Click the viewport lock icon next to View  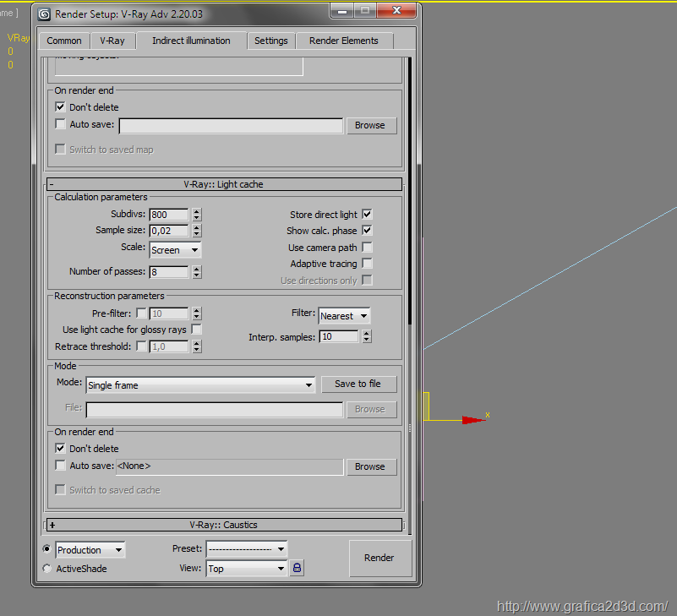[x=297, y=567]
